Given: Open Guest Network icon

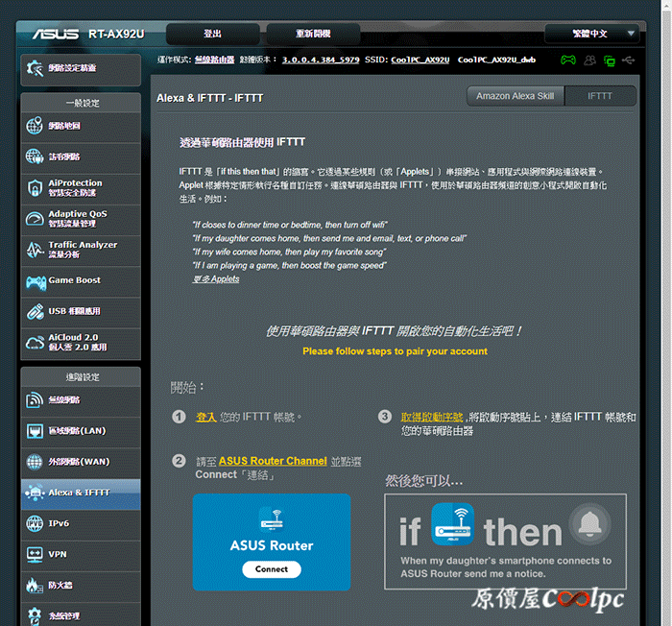Looking at the screenshot, I should click(35, 156).
